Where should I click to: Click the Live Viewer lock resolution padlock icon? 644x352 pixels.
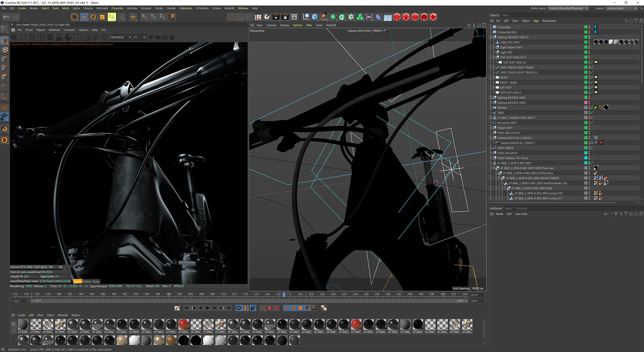[x=59, y=37]
